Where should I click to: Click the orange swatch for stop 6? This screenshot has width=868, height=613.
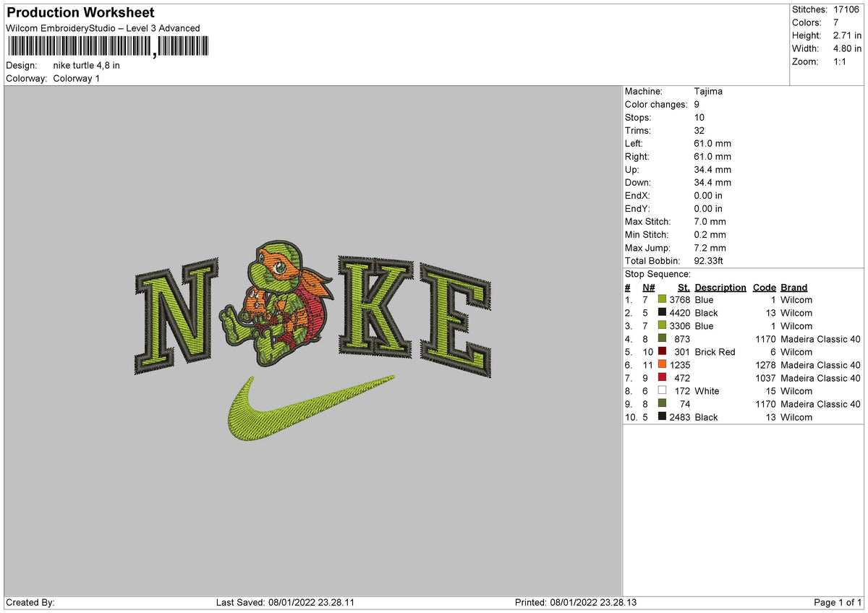click(662, 365)
